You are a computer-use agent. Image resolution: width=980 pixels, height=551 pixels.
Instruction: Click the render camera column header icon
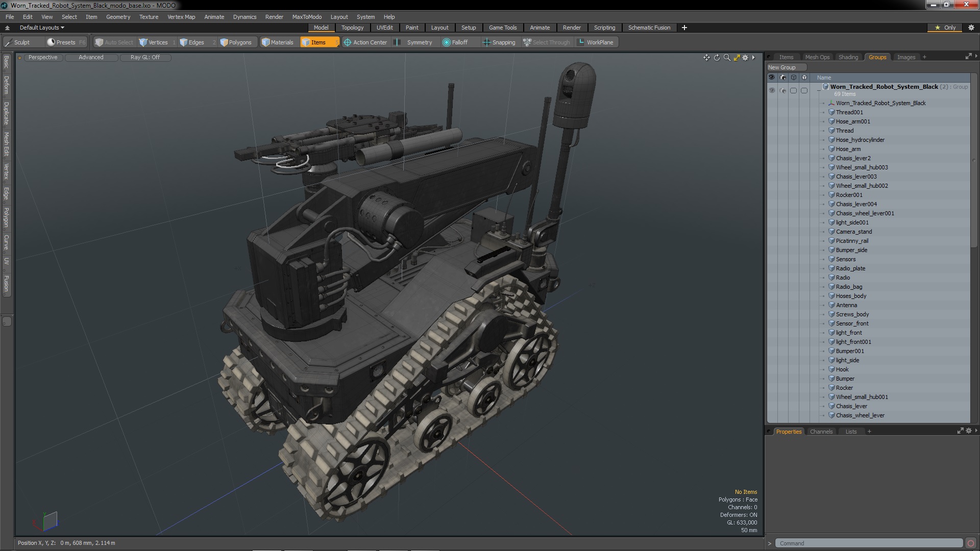(783, 78)
